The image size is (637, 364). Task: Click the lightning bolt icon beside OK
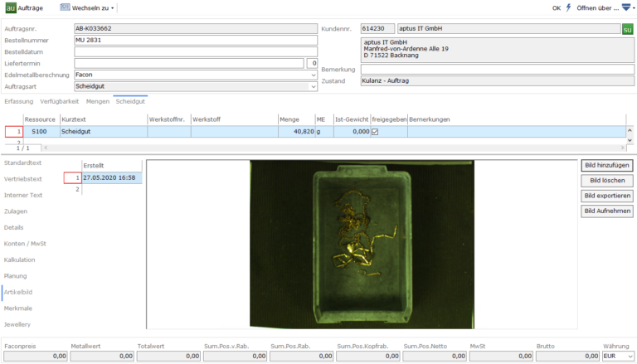tap(568, 7)
